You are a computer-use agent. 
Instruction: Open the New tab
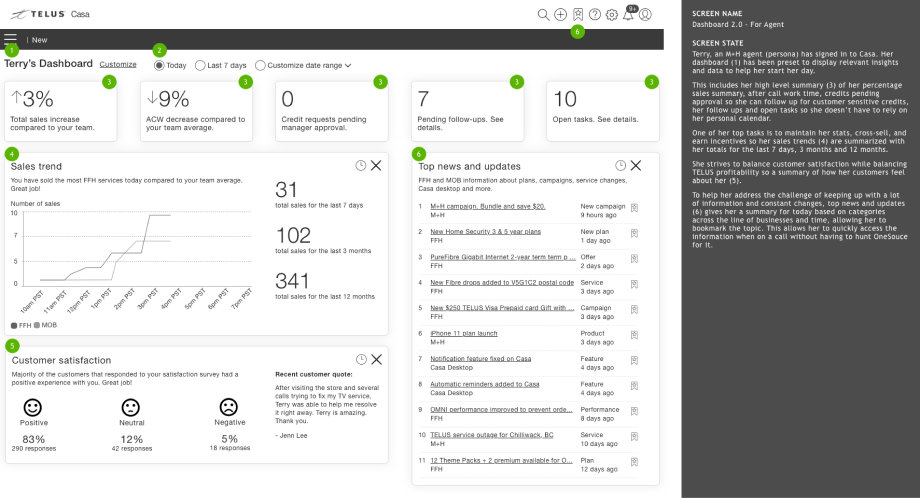(x=39, y=40)
